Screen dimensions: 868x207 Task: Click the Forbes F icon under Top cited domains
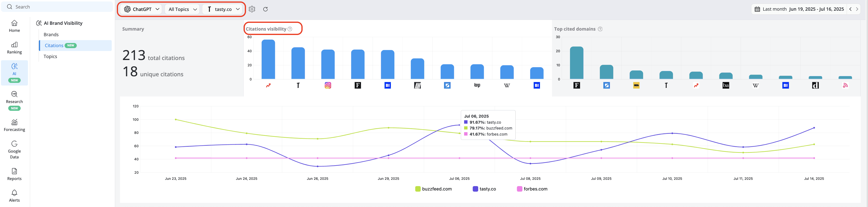click(577, 85)
